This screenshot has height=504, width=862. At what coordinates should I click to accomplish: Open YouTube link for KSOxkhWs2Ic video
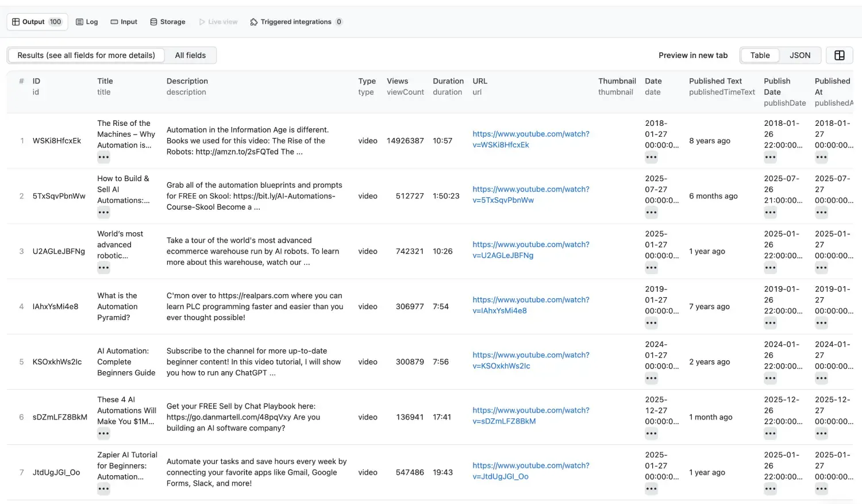(530, 360)
